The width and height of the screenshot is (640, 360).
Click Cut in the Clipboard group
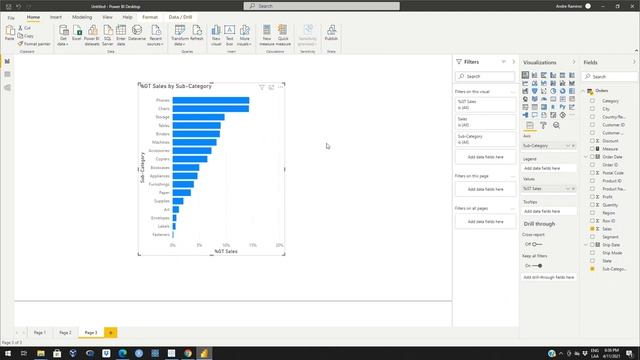coord(24,28)
